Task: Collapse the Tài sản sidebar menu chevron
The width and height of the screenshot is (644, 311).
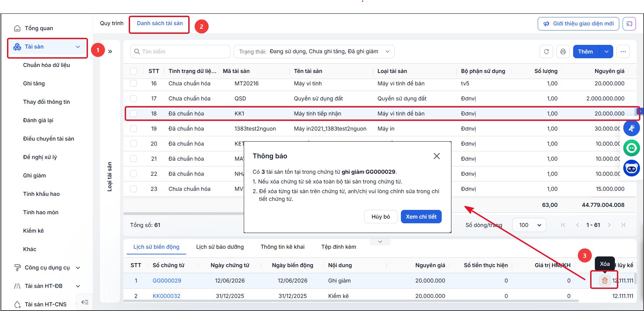Action: pos(78,47)
